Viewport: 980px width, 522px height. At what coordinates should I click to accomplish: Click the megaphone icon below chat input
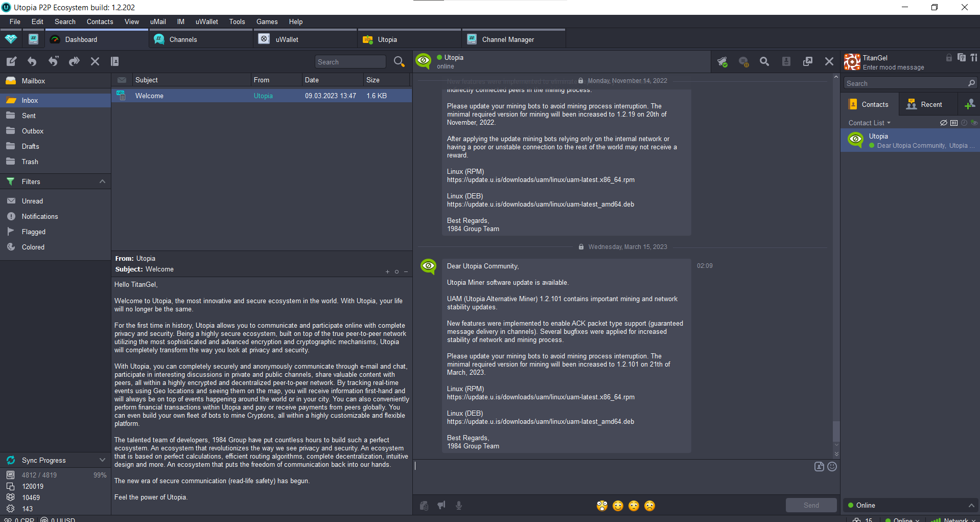(441, 506)
